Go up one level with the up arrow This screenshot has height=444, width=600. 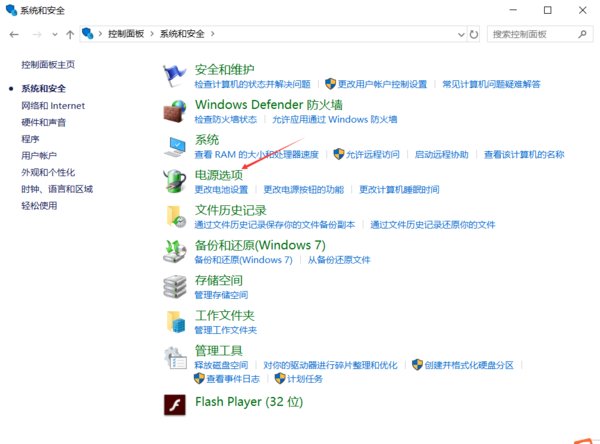pyautogui.click(x=70, y=34)
